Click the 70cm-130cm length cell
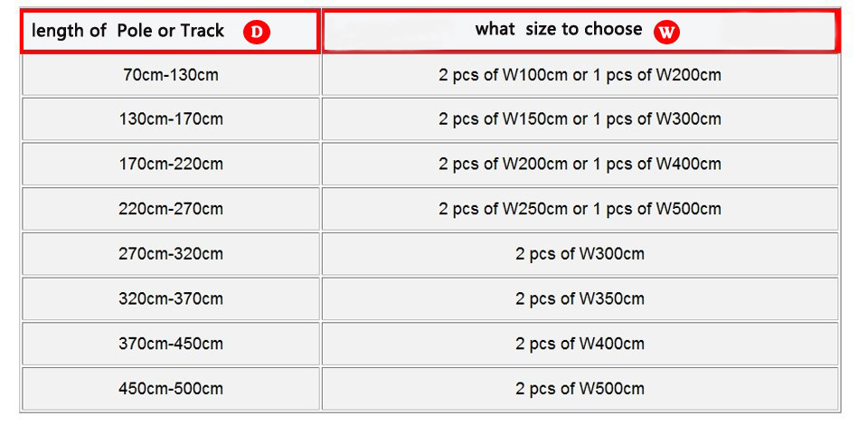 pyautogui.click(x=171, y=75)
